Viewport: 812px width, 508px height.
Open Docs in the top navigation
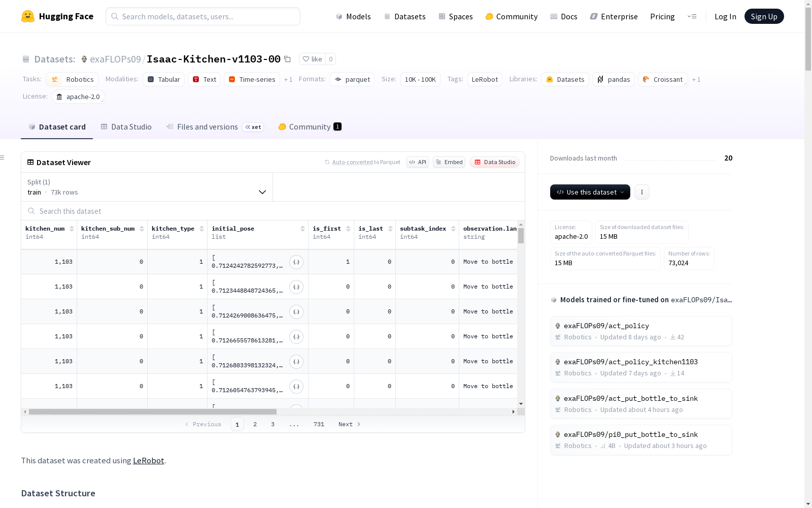[564, 16]
